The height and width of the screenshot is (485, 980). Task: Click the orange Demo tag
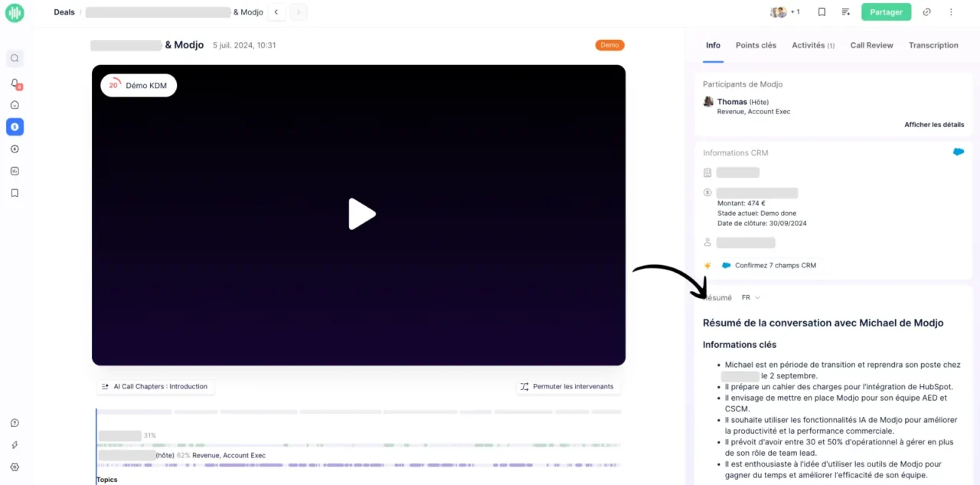pyautogui.click(x=609, y=45)
